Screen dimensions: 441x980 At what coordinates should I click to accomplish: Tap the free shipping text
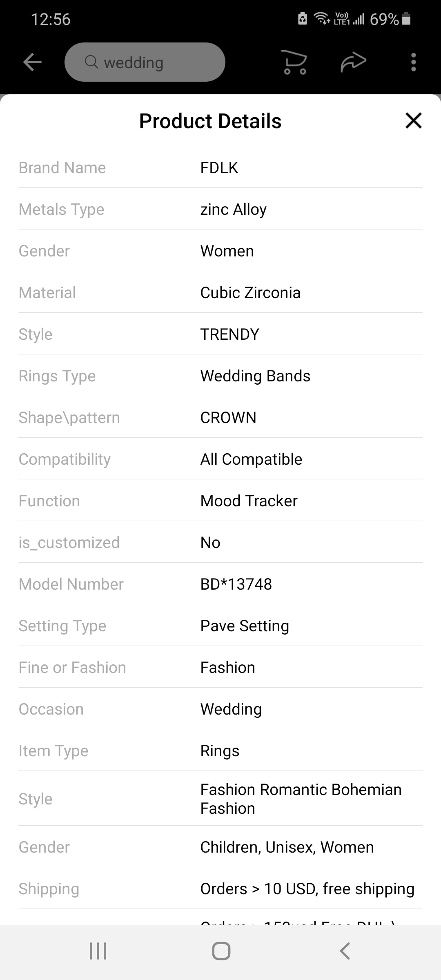307,889
